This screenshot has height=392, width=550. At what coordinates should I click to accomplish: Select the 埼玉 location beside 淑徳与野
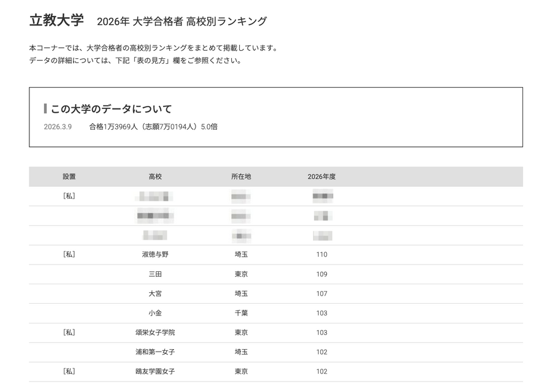[x=240, y=255]
